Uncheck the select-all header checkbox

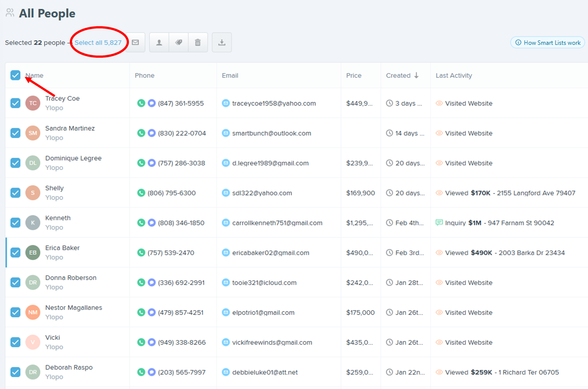click(15, 75)
